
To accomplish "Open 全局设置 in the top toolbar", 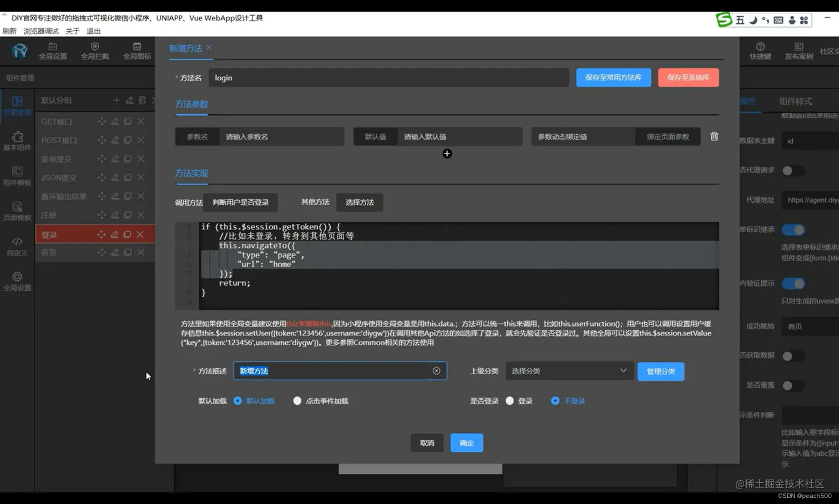I will click(53, 51).
